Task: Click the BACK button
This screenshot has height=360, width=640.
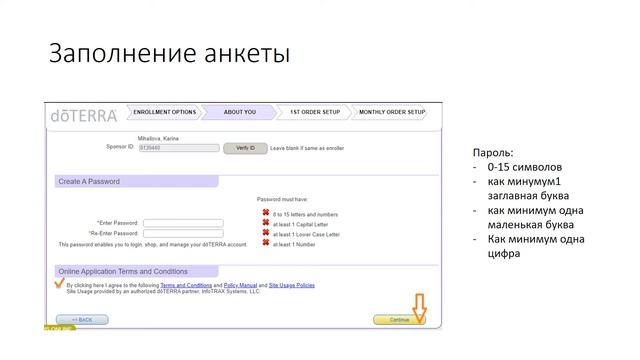Action: [x=82, y=320]
